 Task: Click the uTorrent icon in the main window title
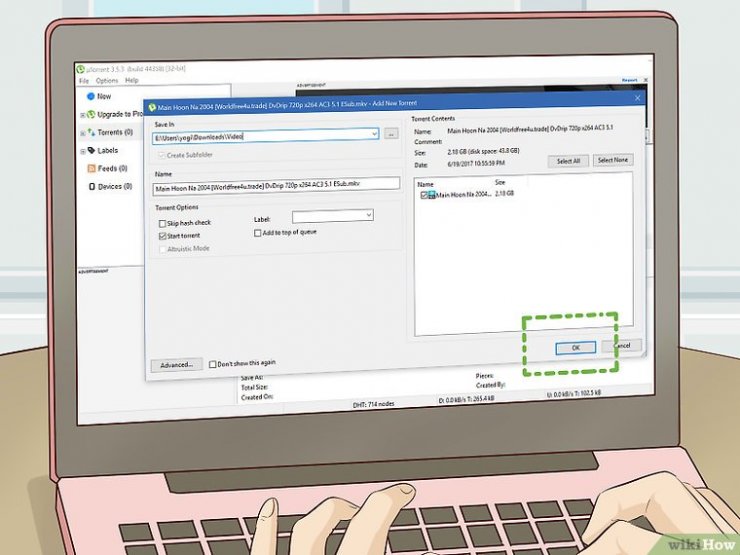tap(81, 69)
